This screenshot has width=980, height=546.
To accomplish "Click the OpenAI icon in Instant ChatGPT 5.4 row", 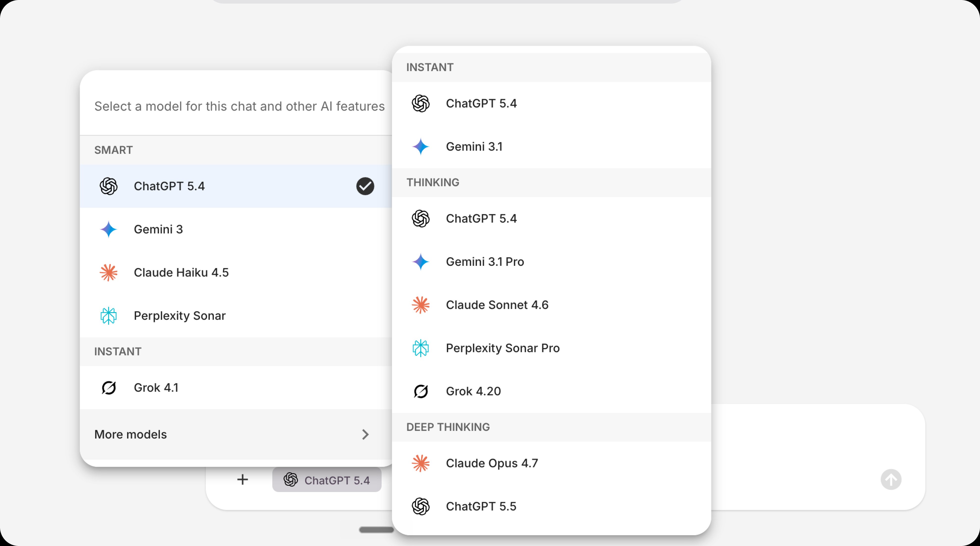I will 421,104.
